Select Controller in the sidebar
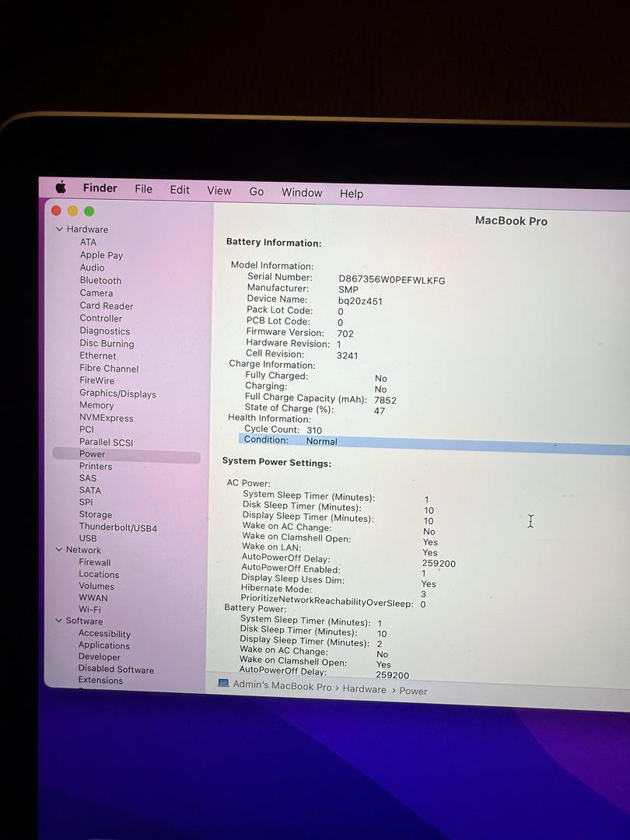Viewport: 630px width, 840px height. coord(101,318)
